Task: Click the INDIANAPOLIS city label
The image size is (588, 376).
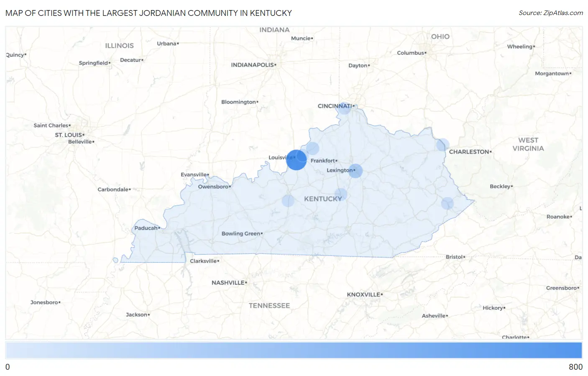Action: pos(253,65)
